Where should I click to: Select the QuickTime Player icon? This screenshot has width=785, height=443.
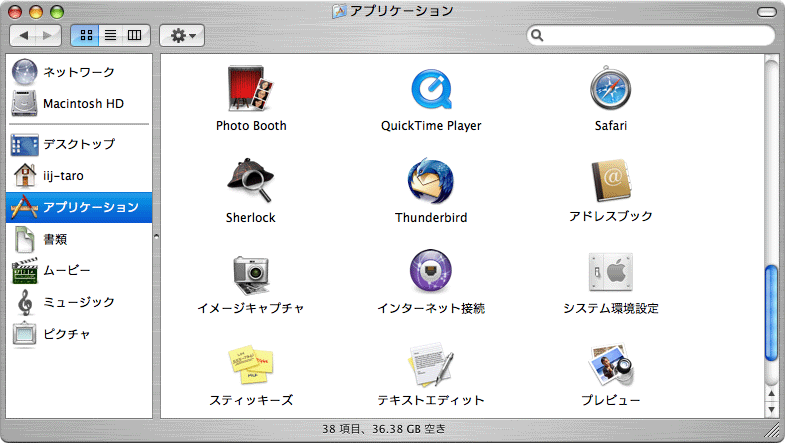point(431,89)
